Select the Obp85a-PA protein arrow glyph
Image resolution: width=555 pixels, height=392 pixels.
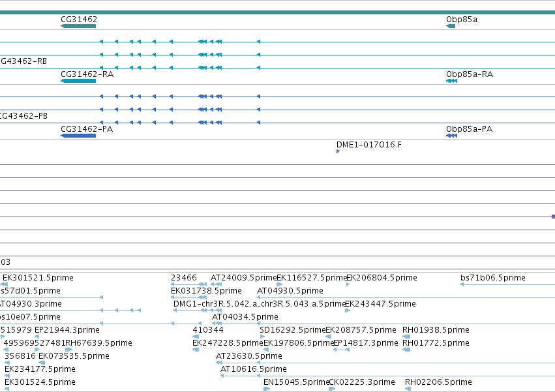452,136
